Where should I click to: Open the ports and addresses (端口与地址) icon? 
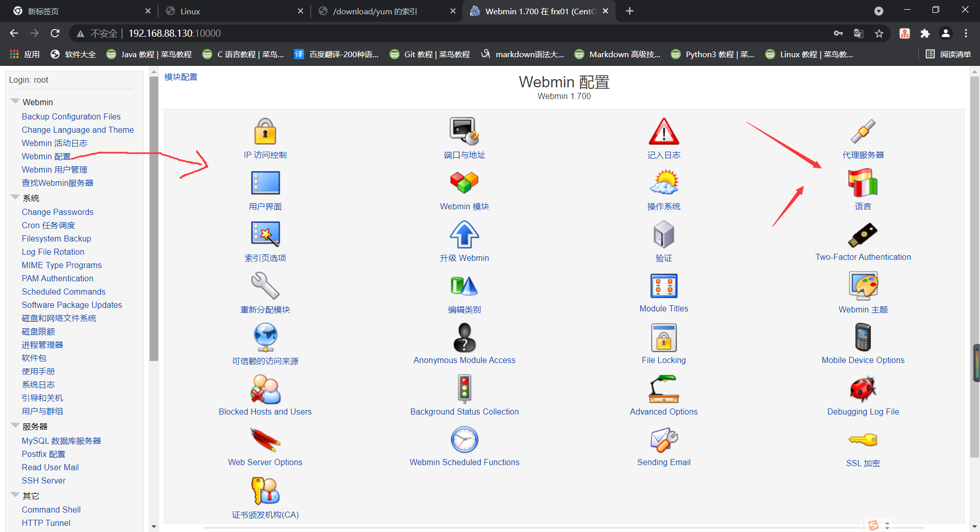tap(464, 132)
